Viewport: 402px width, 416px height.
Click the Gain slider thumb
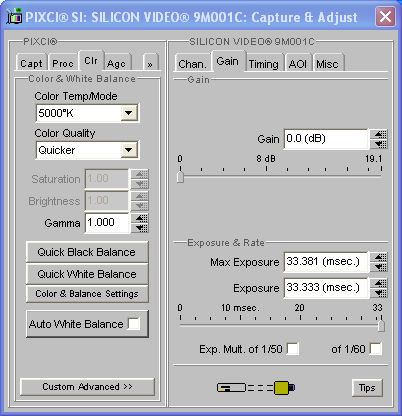(x=180, y=177)
